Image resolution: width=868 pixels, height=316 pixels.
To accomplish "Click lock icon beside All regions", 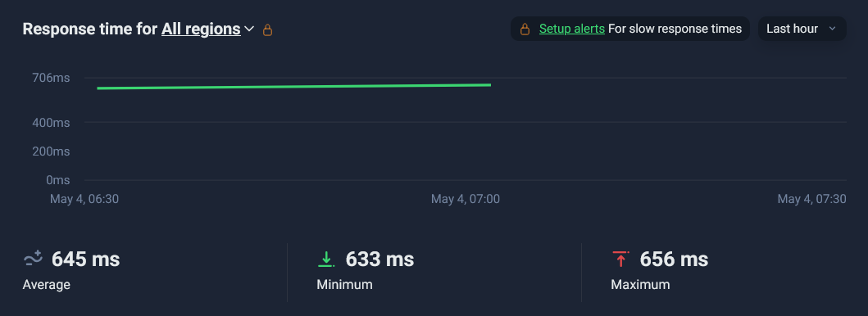I will [x=267, y=29].
